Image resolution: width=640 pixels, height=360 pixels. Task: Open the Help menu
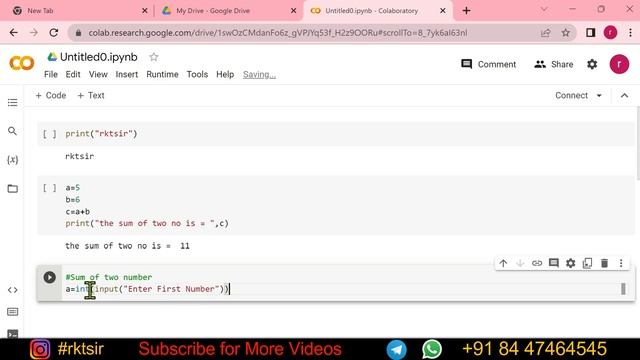[225, 74]
